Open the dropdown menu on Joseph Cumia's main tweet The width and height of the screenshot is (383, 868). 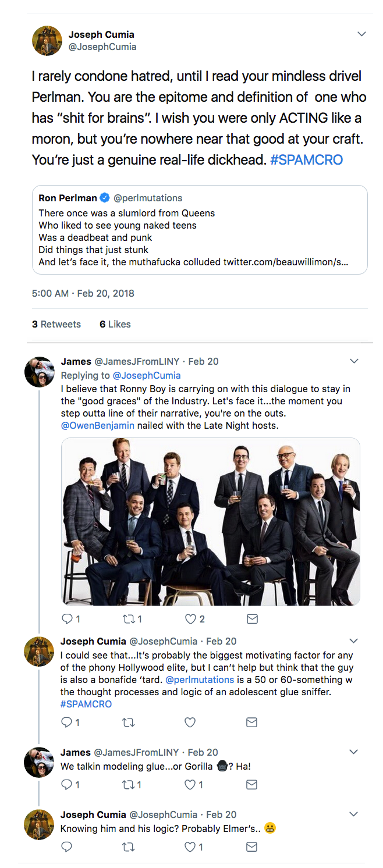point(361,34)
